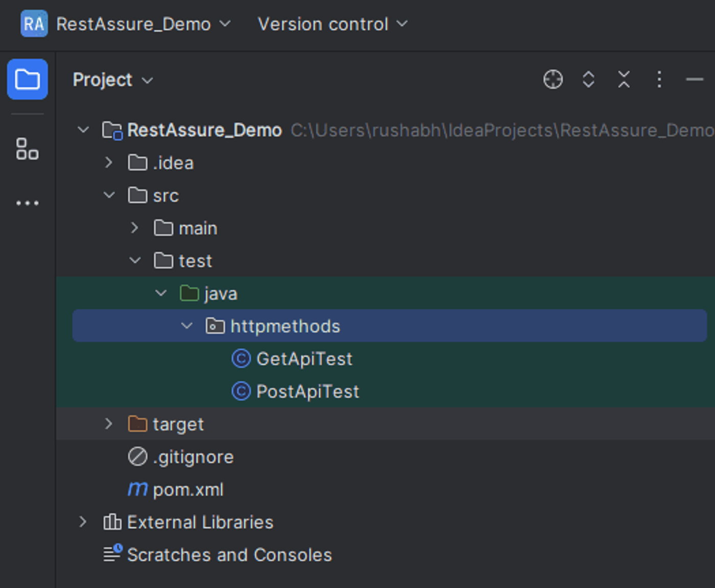715x588 pixels.
Task: Click the orange target folder icon
Action: [x=138, y=424]
